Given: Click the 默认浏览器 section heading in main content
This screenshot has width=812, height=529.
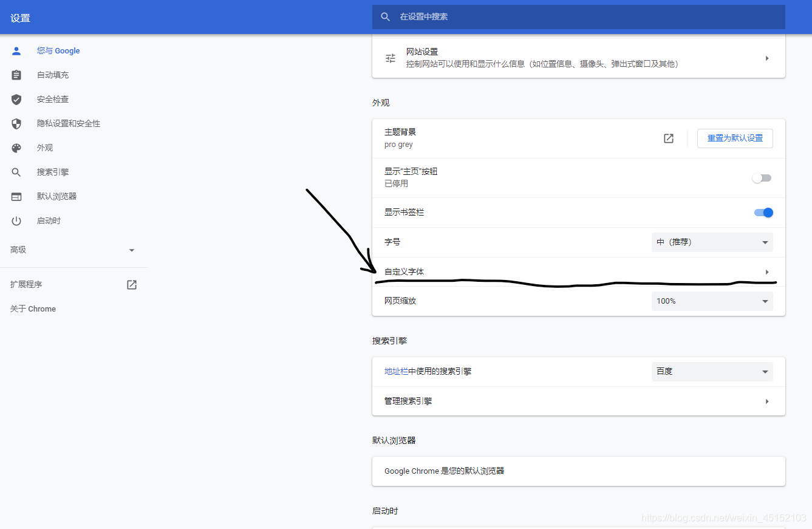Looking at the screenshot, I should point(394,441).
